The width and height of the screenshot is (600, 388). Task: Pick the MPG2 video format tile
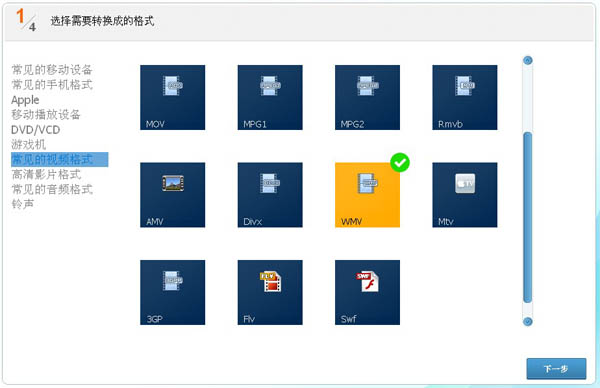pos(367,98)
